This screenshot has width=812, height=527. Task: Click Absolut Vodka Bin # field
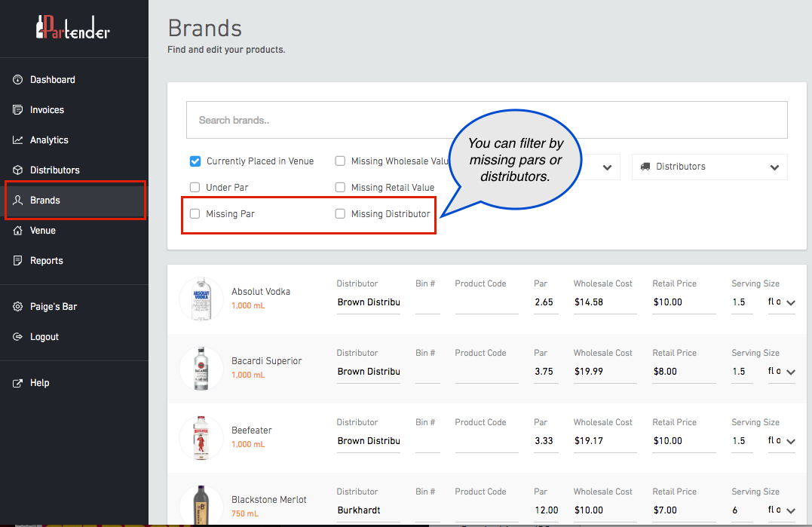tap(427, 302)
